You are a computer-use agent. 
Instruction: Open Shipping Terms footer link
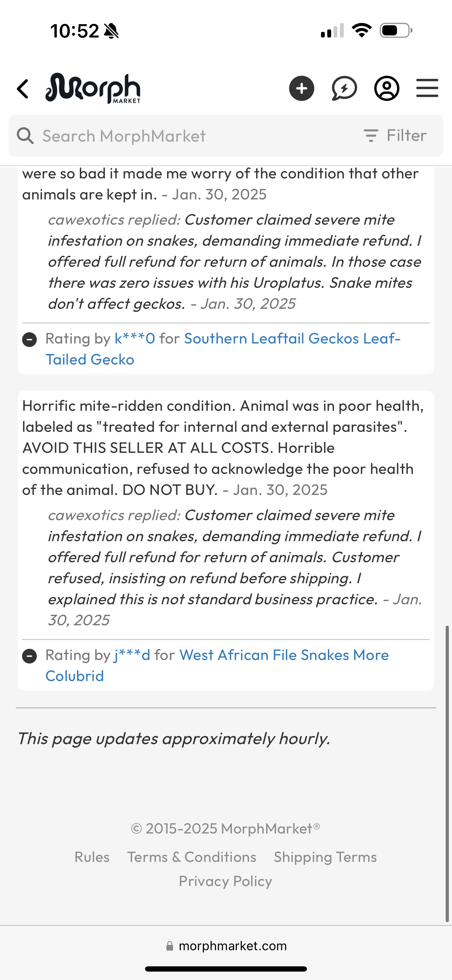click(x=325, y=857)
